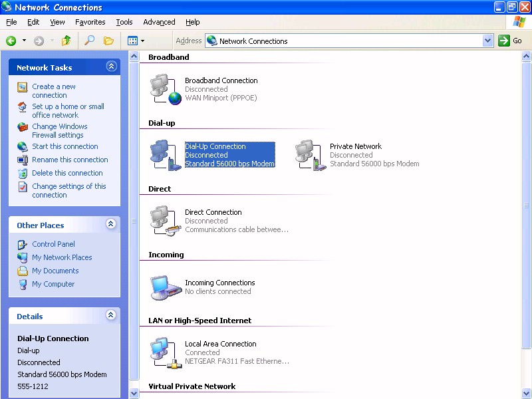Select the Dial-Up Connection modem icon
The width and height of the screenshot is (532, 399).
(166, 155)
